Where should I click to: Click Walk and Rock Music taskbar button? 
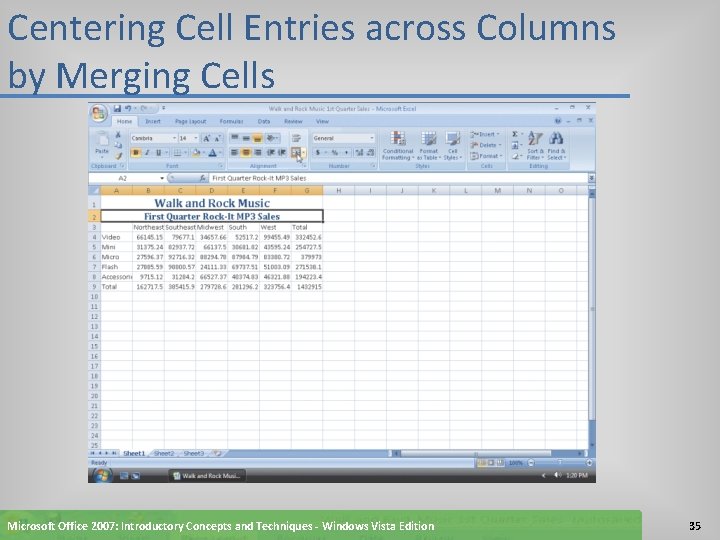tap(207, 476)
